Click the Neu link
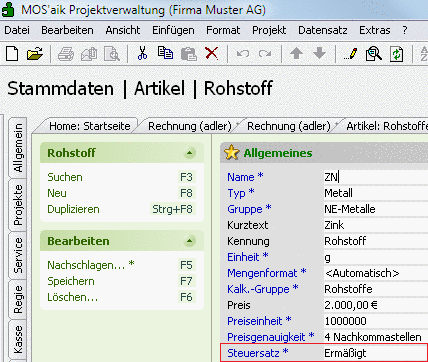 57,193
